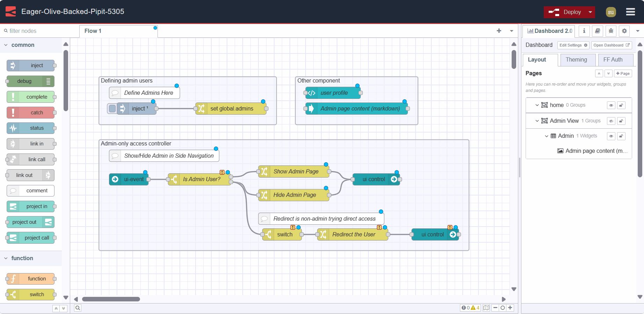
Task: Toggle visibility of Admin View page
Action: pos(611,121)
